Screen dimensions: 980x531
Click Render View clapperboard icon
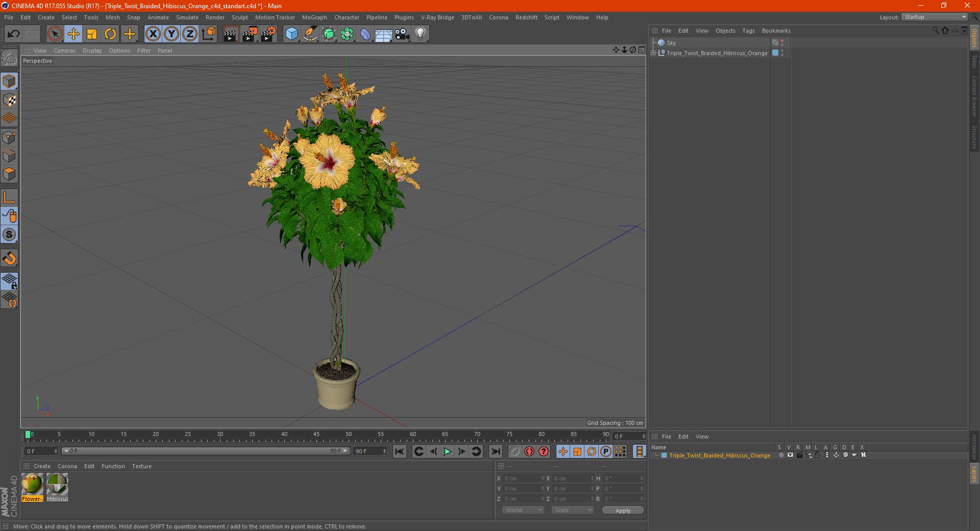pos(231,34)
